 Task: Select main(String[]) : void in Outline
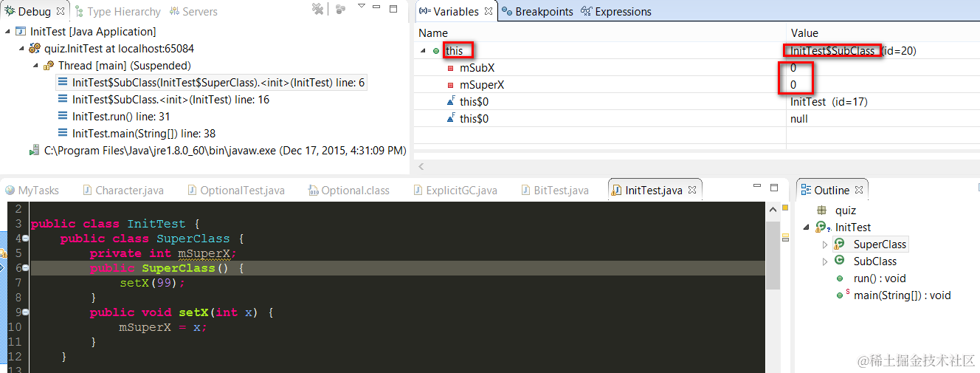[902, 295]
